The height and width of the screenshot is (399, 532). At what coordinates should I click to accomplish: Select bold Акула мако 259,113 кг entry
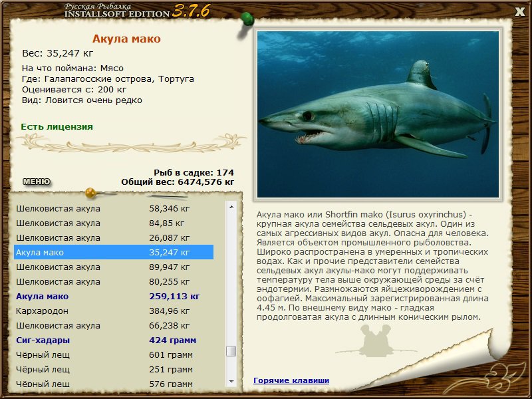(114, 296)
